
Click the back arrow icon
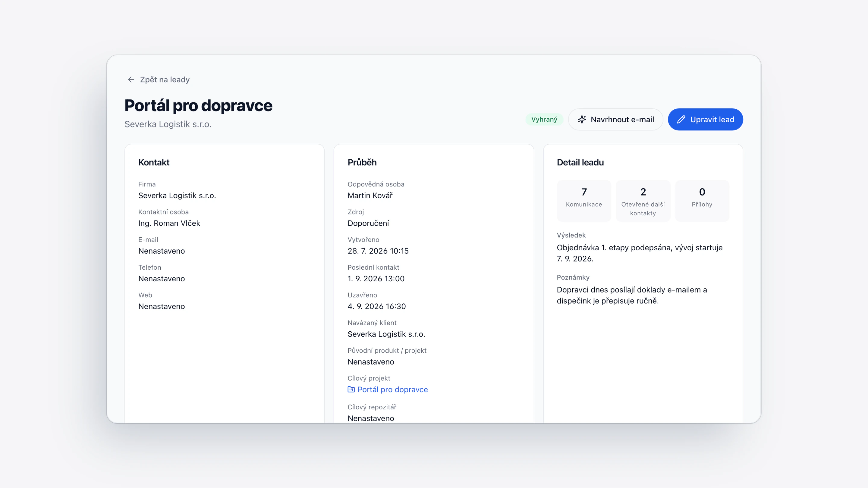pyautogui.click(x=131, y=80)
